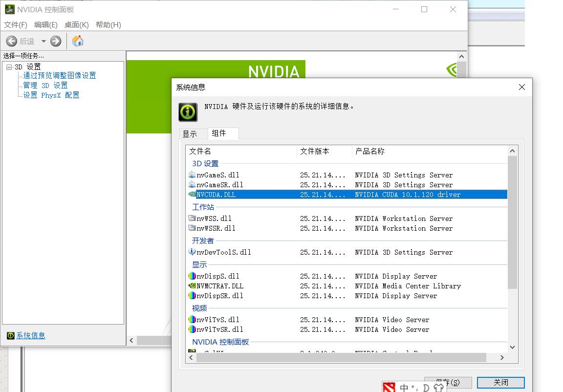Select 管理 3D 设置 in task tree

coord(45,86)
